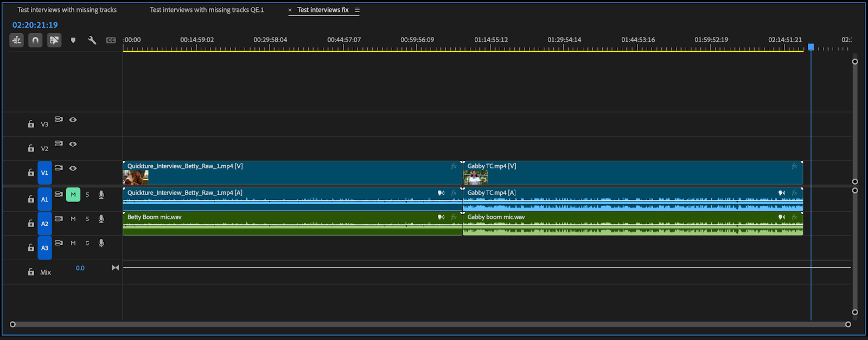868x340 pixels.
Task: Click the horizontal zoom scroll bar
Action: 430,324
